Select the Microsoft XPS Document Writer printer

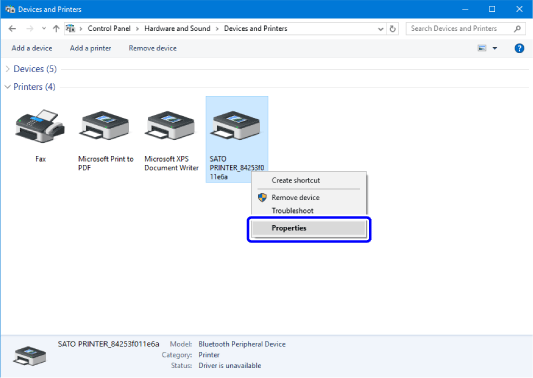coord(170,125)
